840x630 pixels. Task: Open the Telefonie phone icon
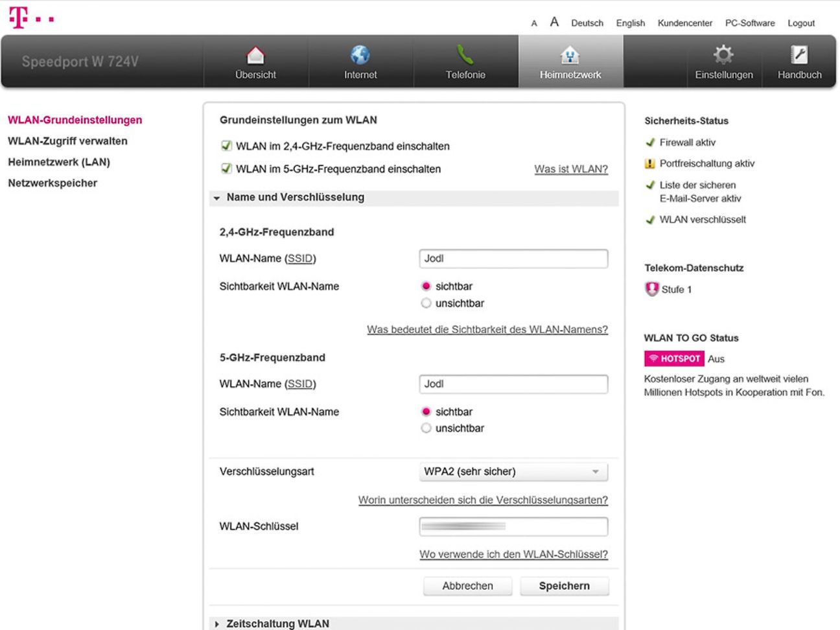pos(465,54)
